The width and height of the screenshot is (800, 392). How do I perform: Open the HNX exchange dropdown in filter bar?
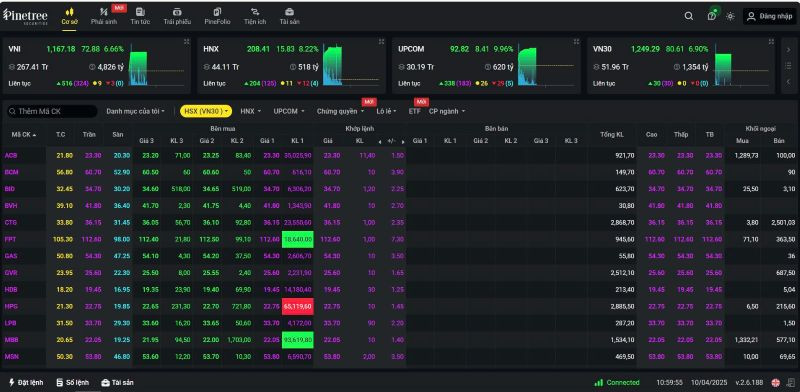point(251,111)
